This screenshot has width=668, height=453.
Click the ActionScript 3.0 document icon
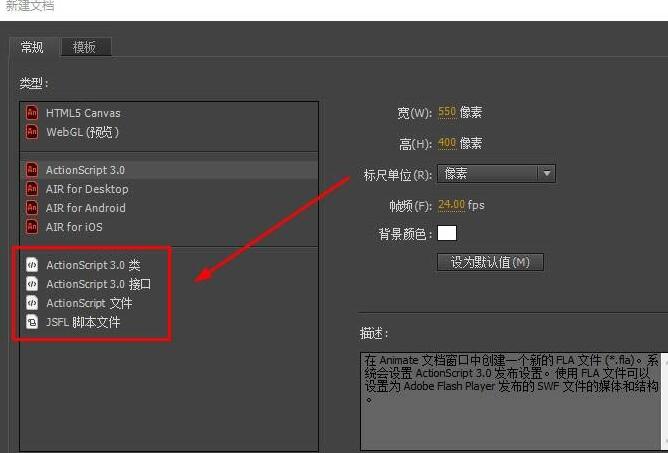pyautogui.click(x=32, y=170)
